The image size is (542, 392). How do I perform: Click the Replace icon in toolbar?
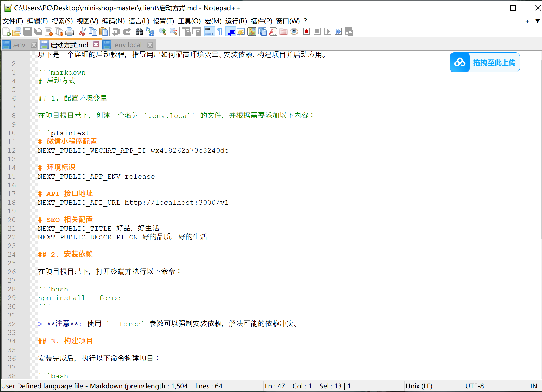[150, 32]
